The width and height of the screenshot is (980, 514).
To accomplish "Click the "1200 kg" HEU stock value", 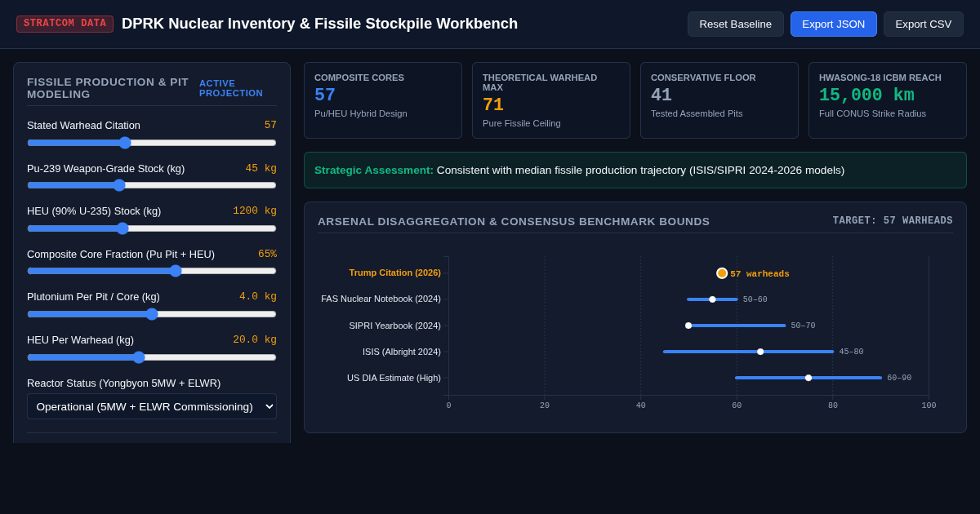I will pyautogui.click(x=255, y=210).
